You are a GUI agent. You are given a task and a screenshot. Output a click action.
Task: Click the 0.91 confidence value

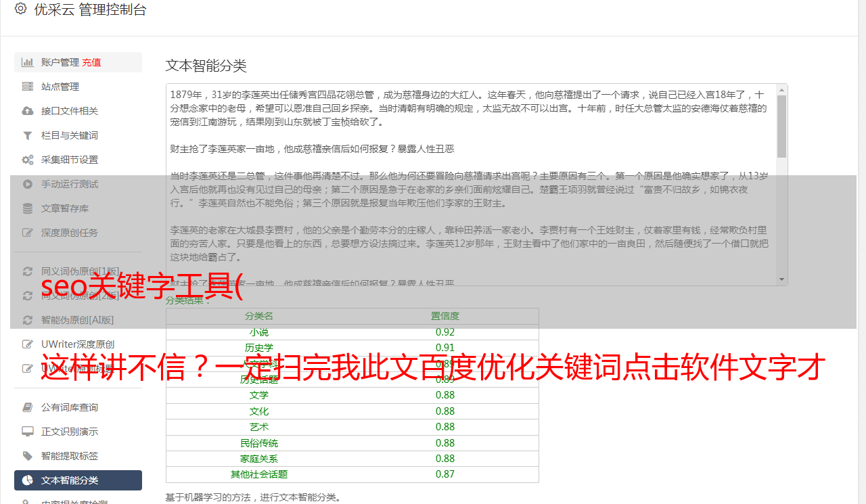(x=445, y=348)
